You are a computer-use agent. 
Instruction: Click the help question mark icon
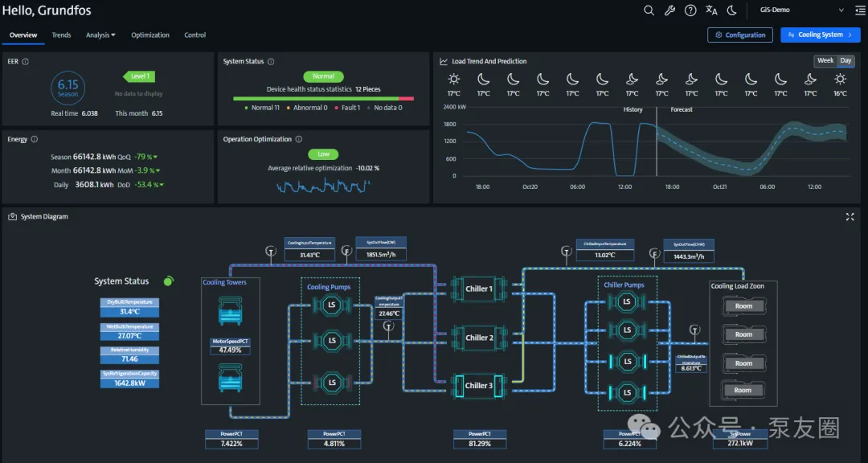690,10
